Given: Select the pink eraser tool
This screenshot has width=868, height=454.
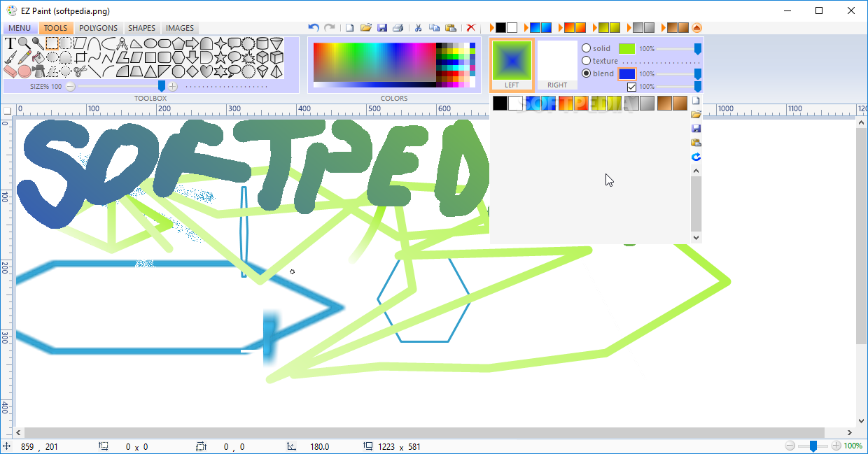Looking at the screenshot, I should [10, 72].
